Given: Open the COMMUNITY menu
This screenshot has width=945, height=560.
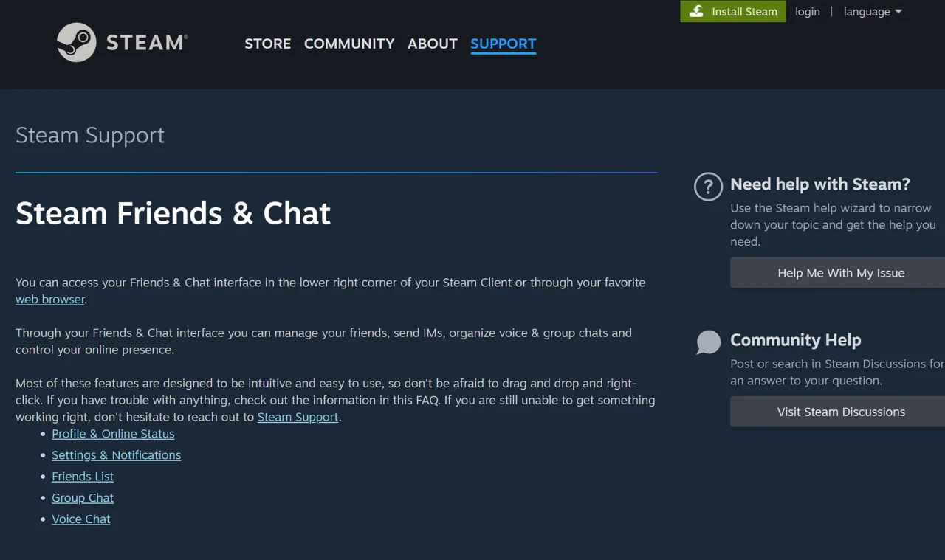Looking at the screenshot, I should coord(349,44).
